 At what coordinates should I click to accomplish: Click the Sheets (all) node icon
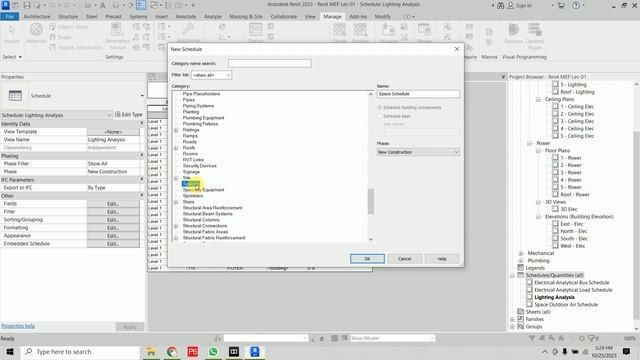coord(520,312)
